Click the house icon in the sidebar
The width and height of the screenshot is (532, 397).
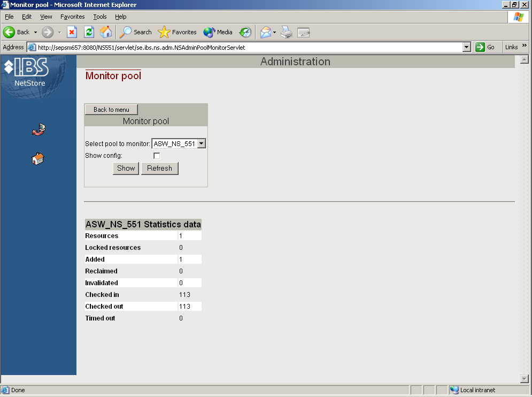click(x=38, y=158)
